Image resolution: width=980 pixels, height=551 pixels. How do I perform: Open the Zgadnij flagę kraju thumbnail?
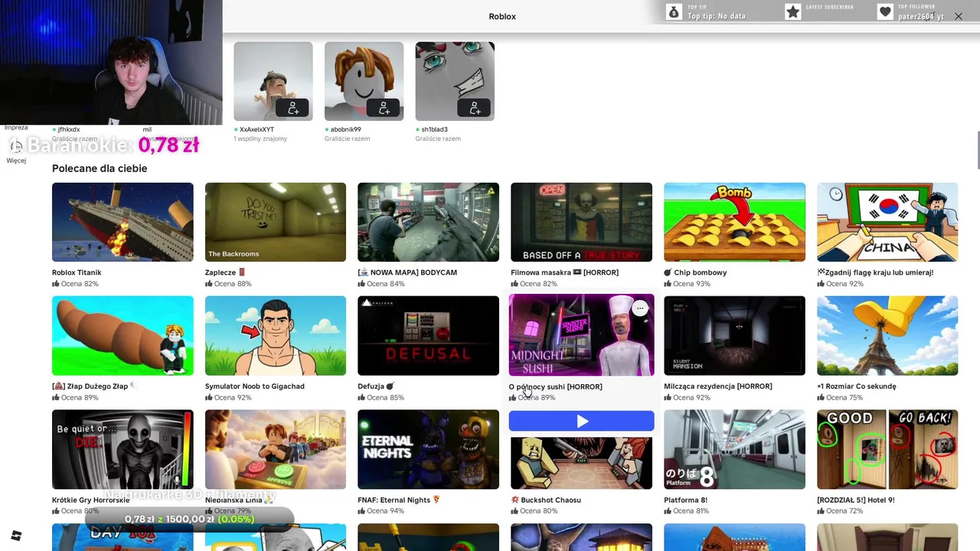click(x=887, y=222)
